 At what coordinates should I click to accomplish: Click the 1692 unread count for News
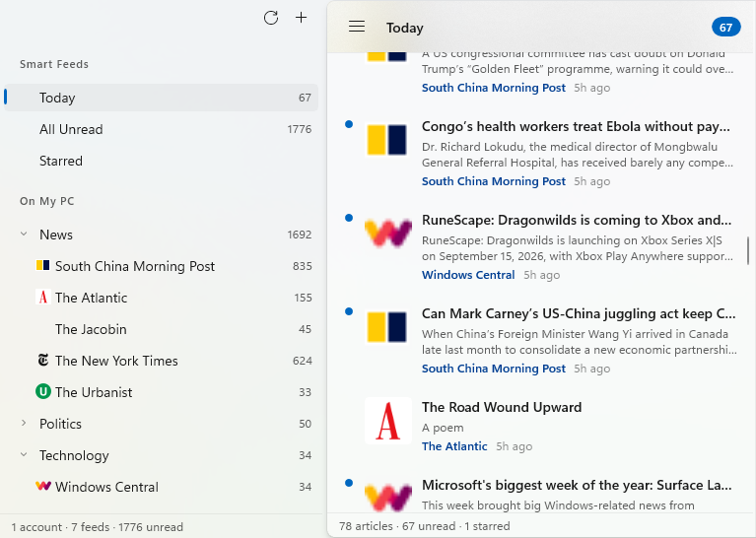point(300,235)
